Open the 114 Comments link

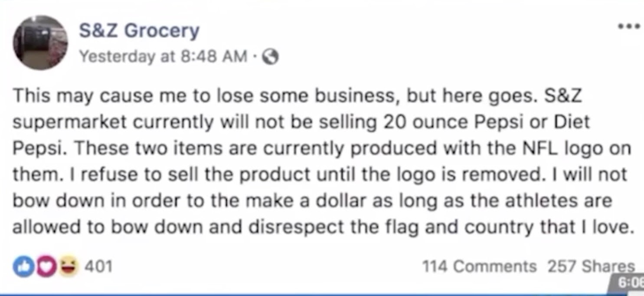479,266
